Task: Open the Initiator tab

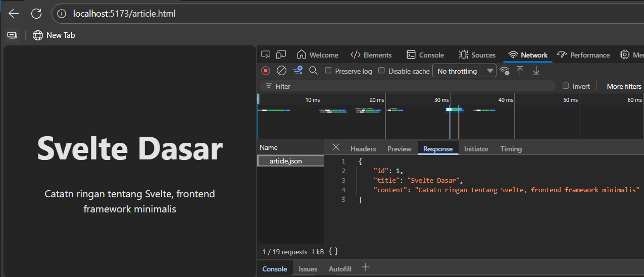Action: pos(476,149)
